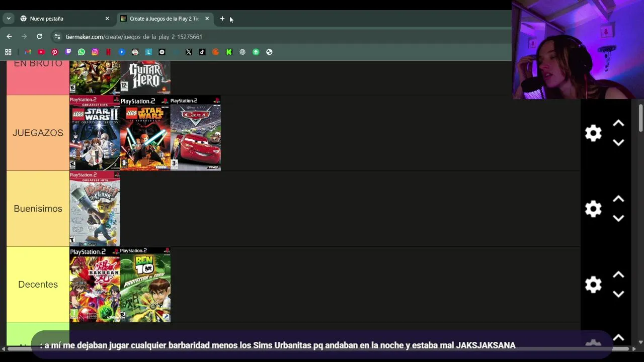Select the Create a Juegos de la Play 2 tab

164,19
